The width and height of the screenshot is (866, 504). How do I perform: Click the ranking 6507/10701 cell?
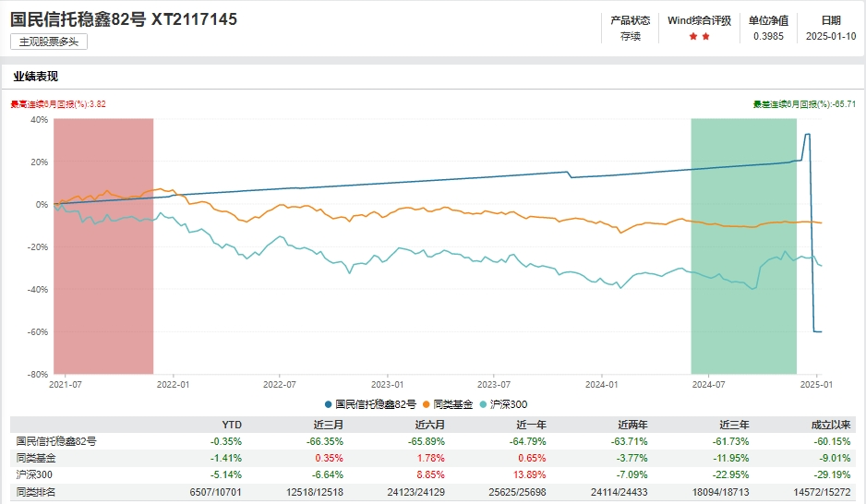215,491
